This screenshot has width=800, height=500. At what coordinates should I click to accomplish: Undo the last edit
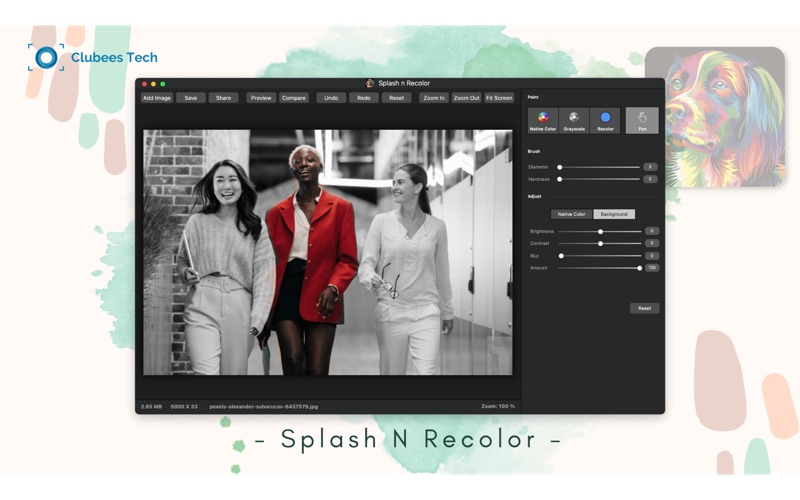click(331, 98)
